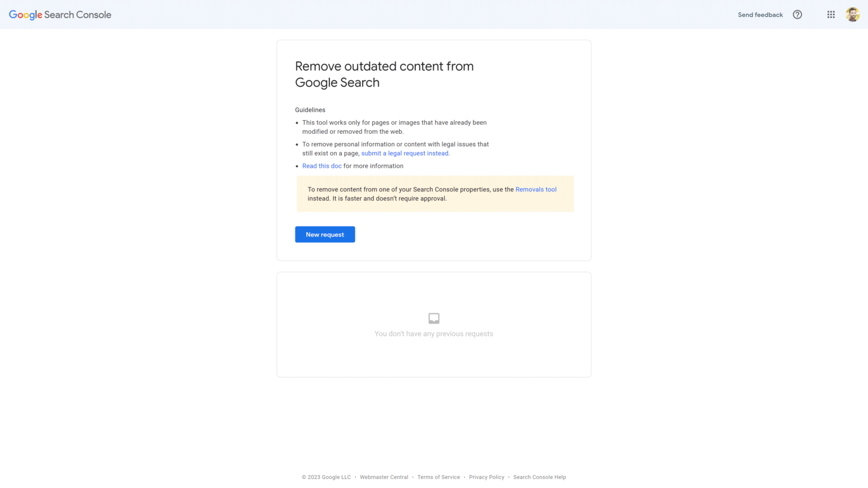Click the Remove outdated content title
The width and height of the screenshot is (868, 488).
[384, 74]
